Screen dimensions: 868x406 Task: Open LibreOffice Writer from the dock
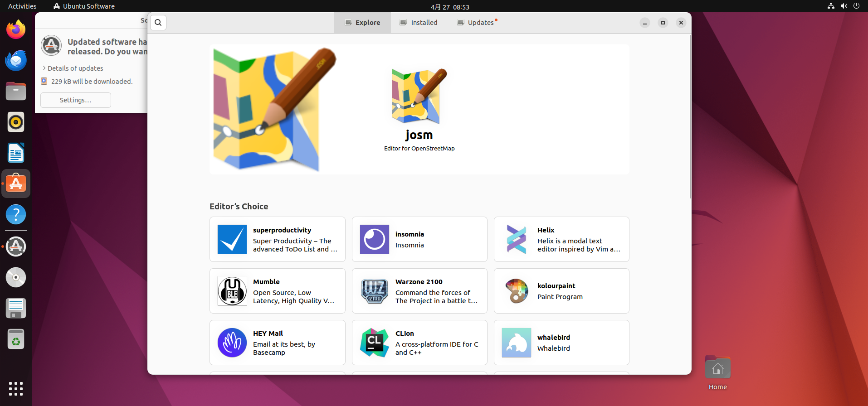[16, 153]
